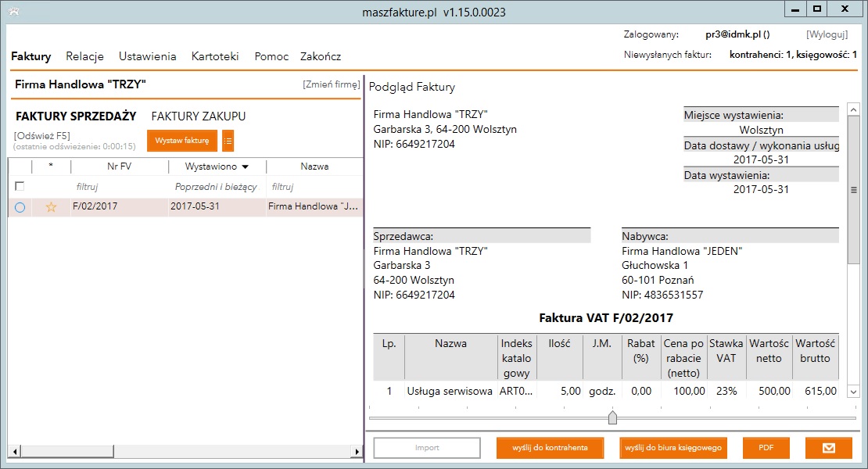Click invoice number F/02/2017 in the list

click(95, 206)
